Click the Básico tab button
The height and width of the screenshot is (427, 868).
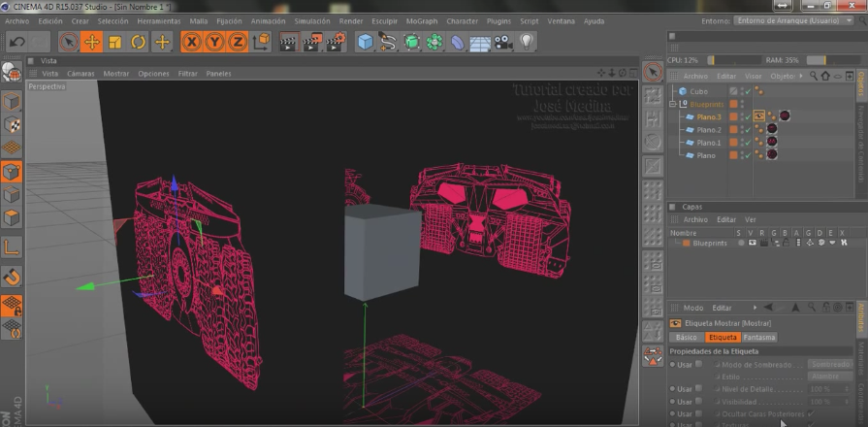pyautogui.click(x=686, y=337)
